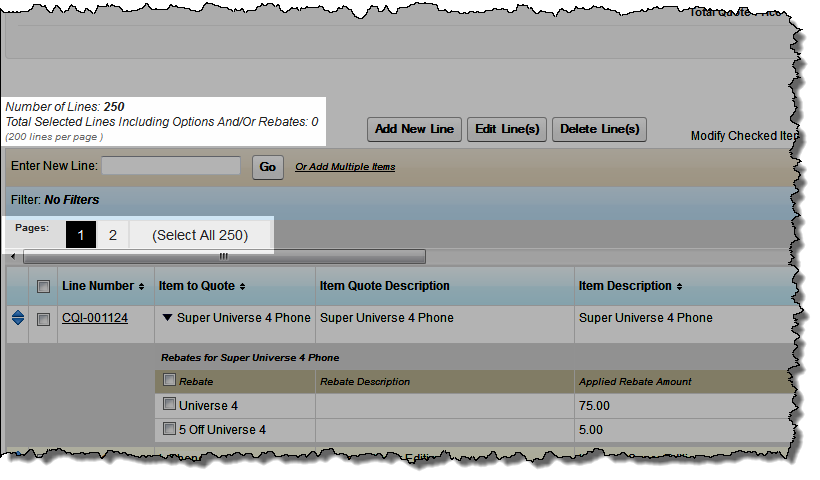Check the Rebate header checkbox
The width and height of the screenshot is (820, 480).
coord(169,380)
